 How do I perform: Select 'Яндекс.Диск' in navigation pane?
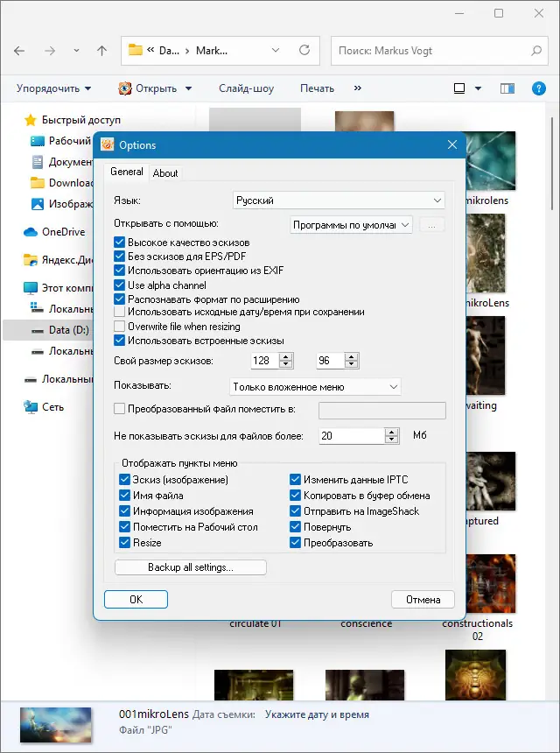pyautogui.click(x=58, y=260)
